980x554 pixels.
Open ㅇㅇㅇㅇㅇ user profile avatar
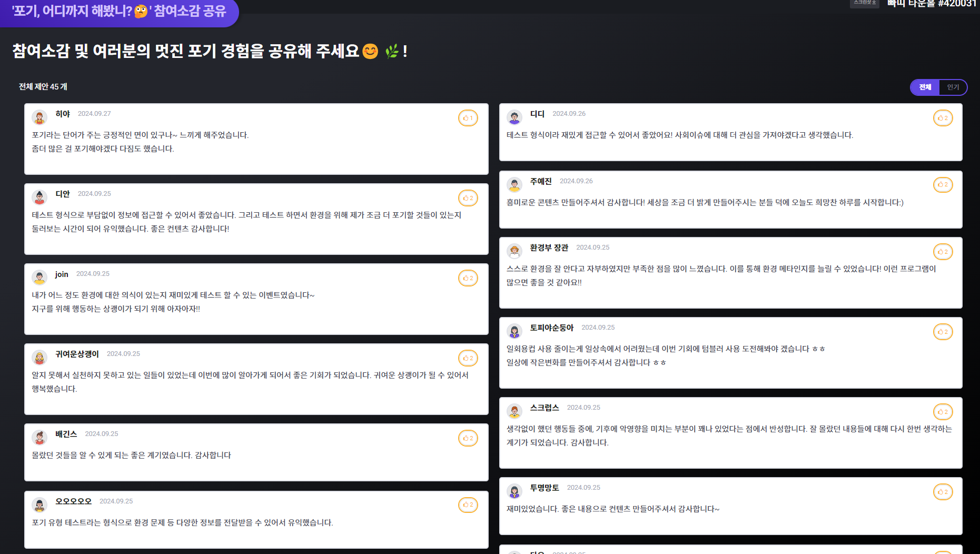click(39, 504)
